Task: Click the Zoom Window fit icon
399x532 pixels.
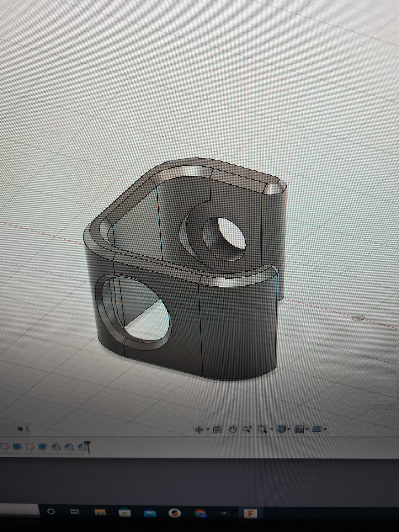Action: pyautogui.click(x=262, y=429)
